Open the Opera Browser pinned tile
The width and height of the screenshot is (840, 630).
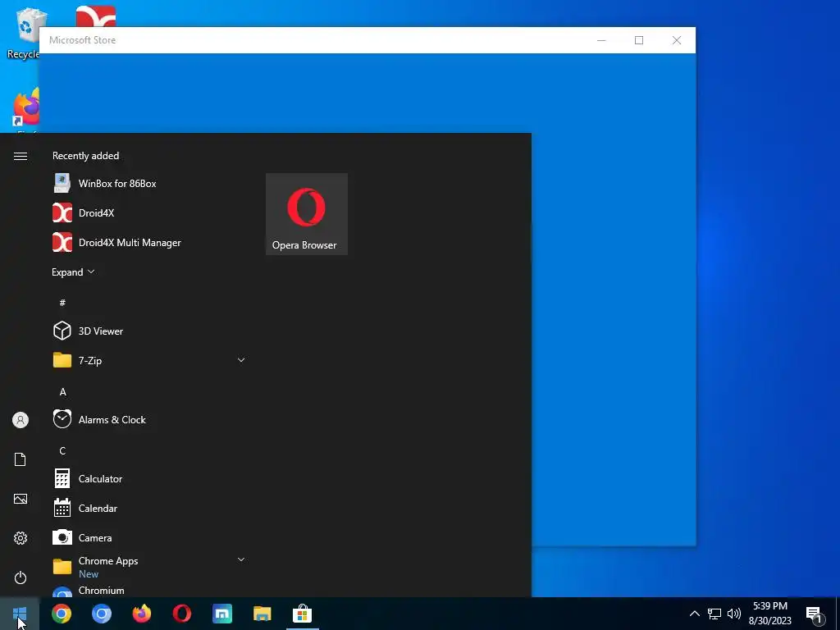(307, 214)
